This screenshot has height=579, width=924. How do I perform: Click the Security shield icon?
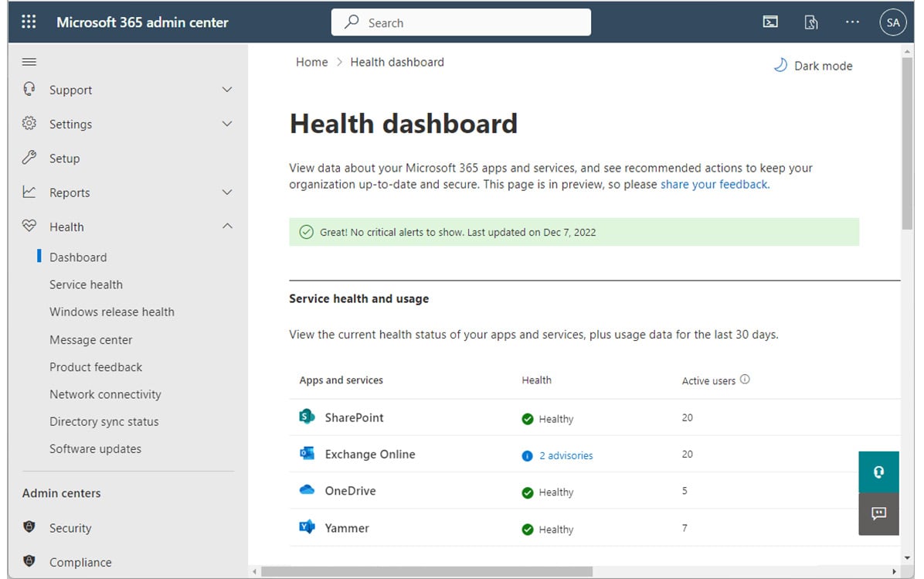pos(29,526)
